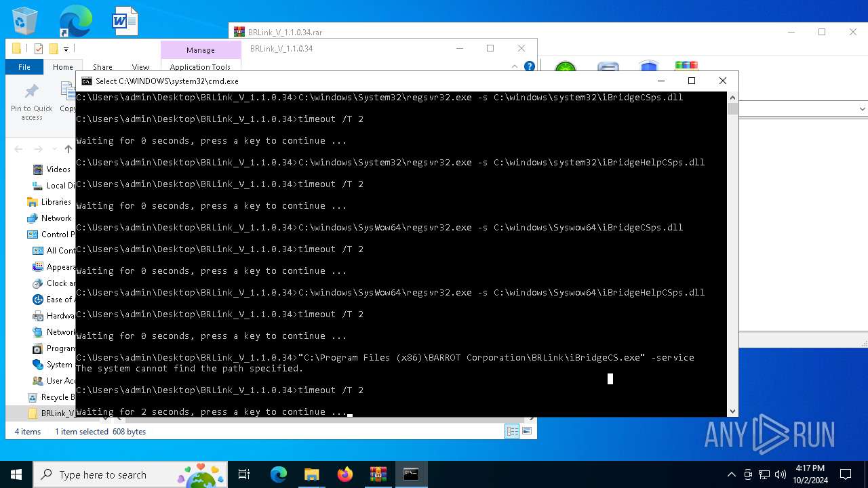This screenshot has height=488, width=868.
Task: Click the New folder icon in Explorer quick access toolbar
Action: pos(54,49)
